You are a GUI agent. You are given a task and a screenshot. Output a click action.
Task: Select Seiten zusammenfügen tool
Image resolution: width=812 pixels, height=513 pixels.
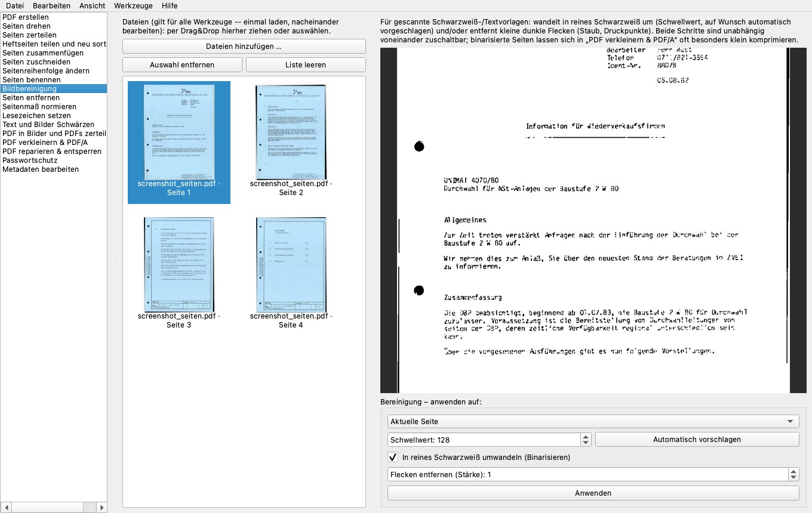point(54,53)
